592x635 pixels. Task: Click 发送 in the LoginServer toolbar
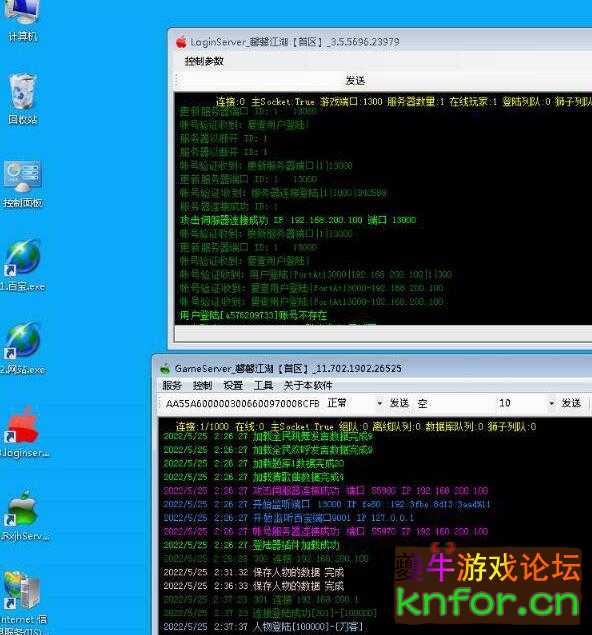pos(355,81)
